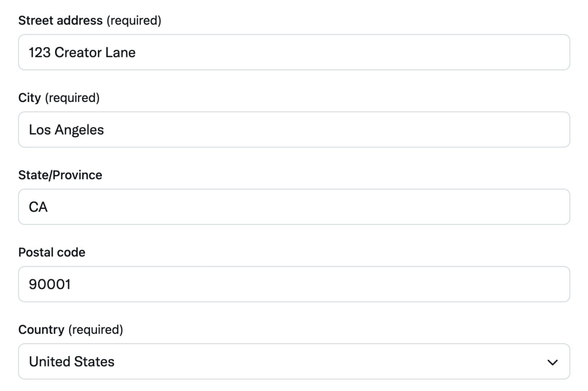Click the chevron on the Country selector
The height and width of the screenshot is (391, 588).
[x=551, y=361]
